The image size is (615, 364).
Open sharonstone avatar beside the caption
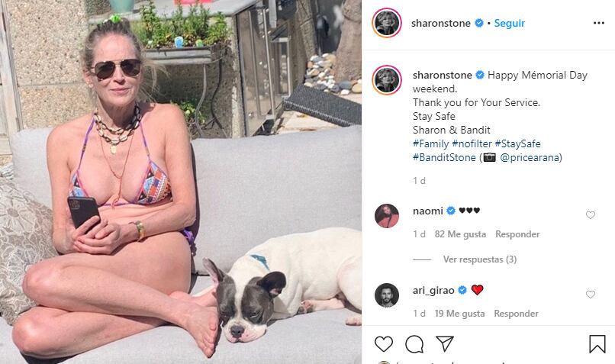pos(387,80)
